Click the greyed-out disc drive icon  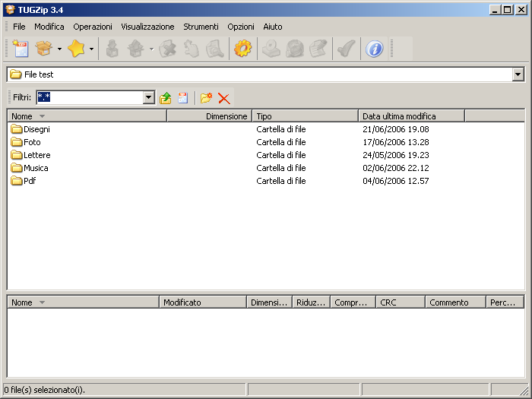coord(271,49)
